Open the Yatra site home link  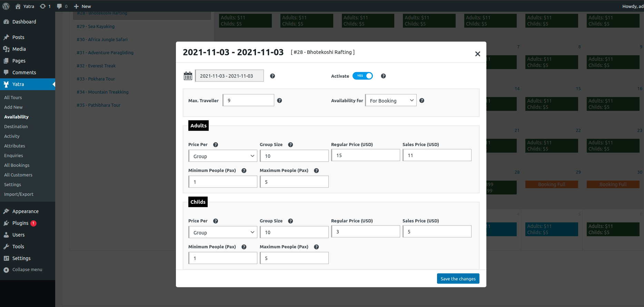coord(25,6)
